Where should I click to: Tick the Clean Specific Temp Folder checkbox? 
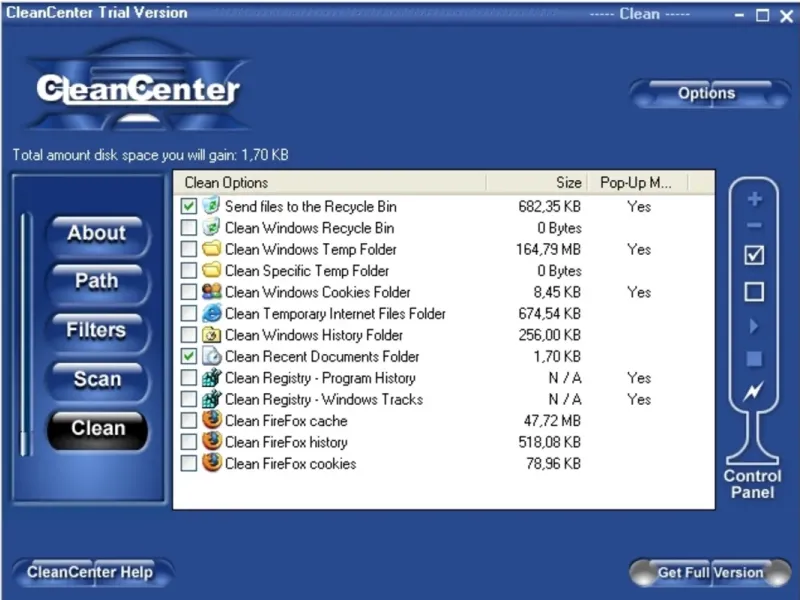189,270
